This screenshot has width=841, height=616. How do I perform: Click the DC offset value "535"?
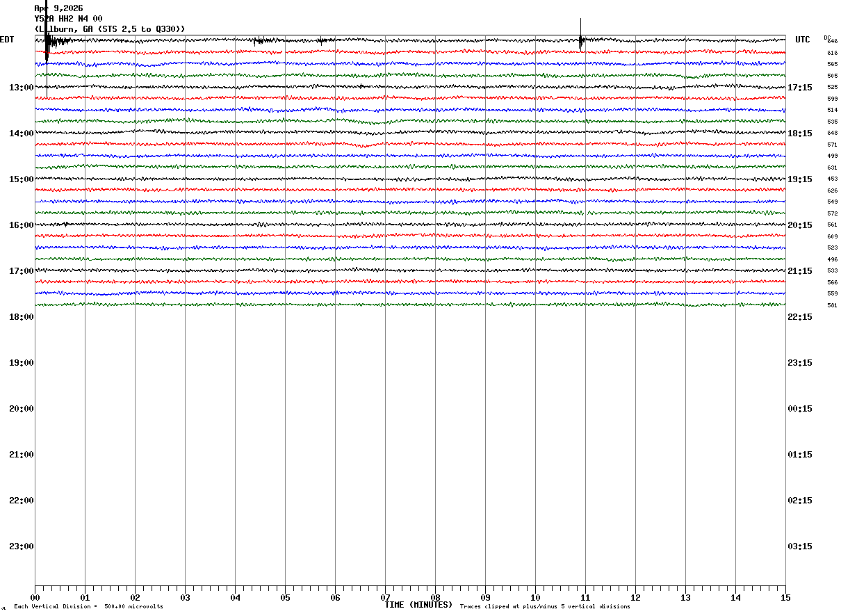point(832,122)
